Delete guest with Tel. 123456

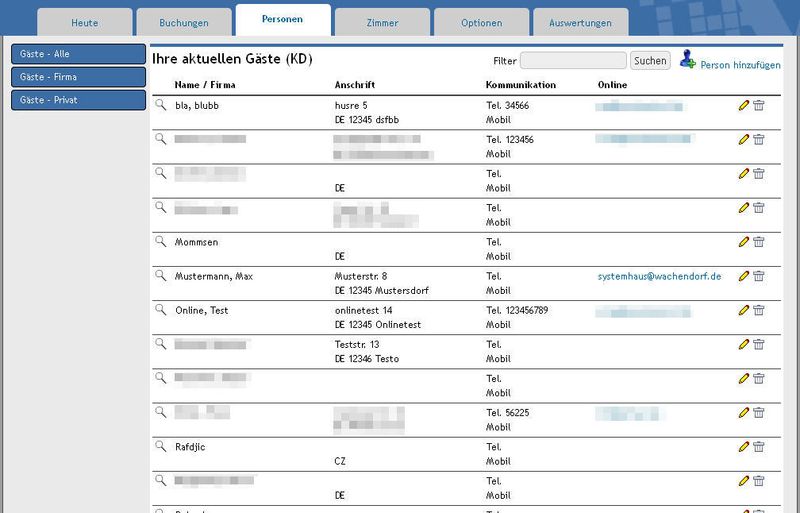pyautogui.click(x=759, y=139)
